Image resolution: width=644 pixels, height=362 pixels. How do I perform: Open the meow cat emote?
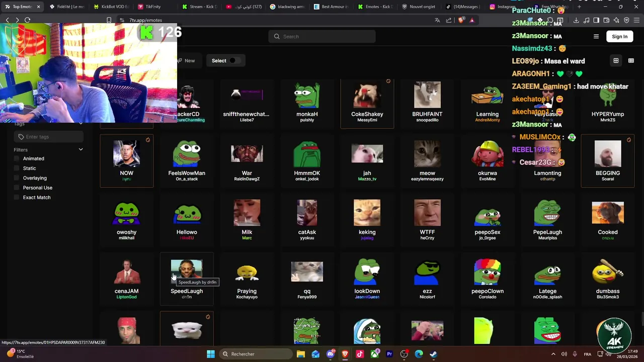(427, 161)
